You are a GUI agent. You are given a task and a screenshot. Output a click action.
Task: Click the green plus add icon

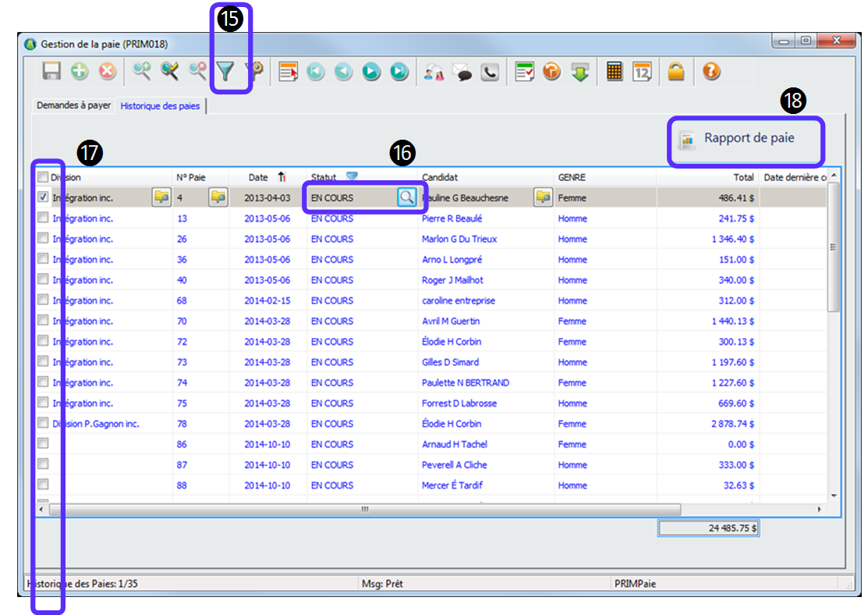80,73
